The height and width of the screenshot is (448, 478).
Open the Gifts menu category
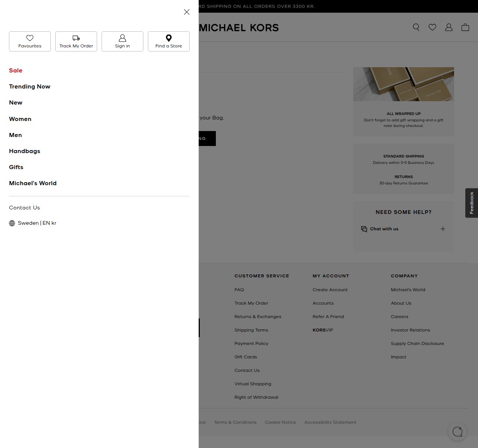pyautogui.click(x=16, y=167)
